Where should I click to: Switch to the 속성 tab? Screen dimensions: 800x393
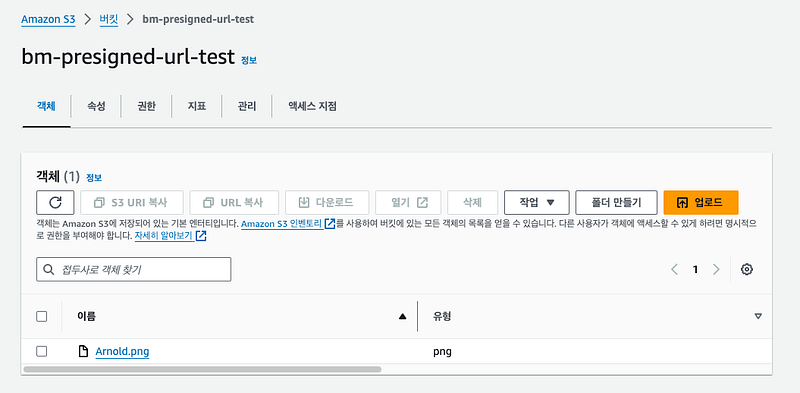coord(96,106)
